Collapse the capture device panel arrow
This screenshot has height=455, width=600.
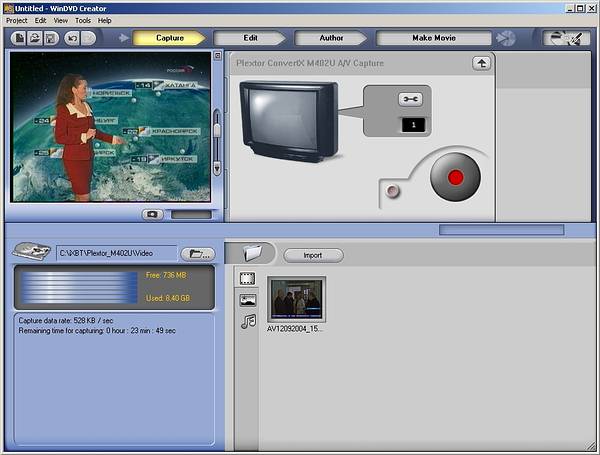point(481,63)
